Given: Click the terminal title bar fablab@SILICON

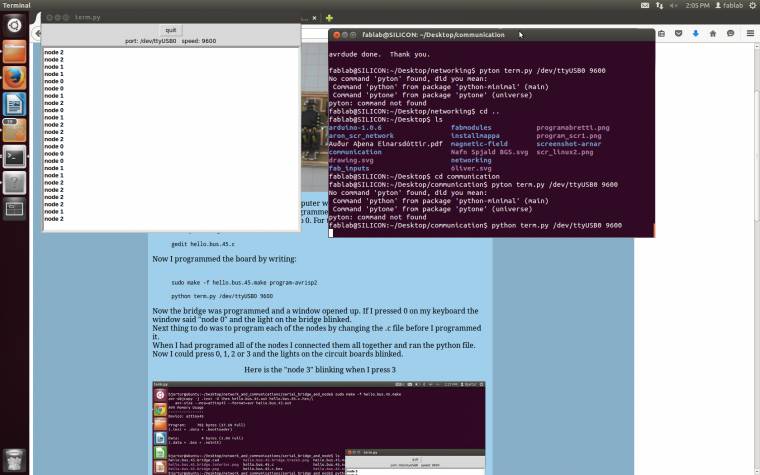Looking at the screenshot, I should tap(433, 35).
